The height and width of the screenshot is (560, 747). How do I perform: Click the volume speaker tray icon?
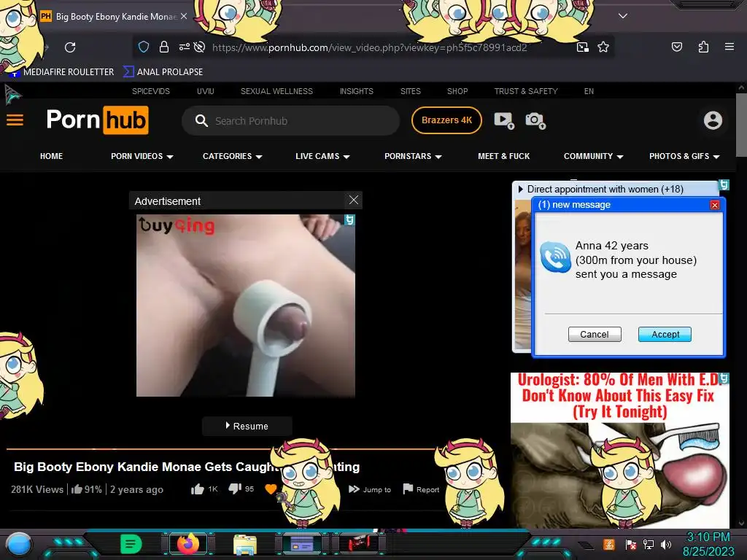(665, 545)
